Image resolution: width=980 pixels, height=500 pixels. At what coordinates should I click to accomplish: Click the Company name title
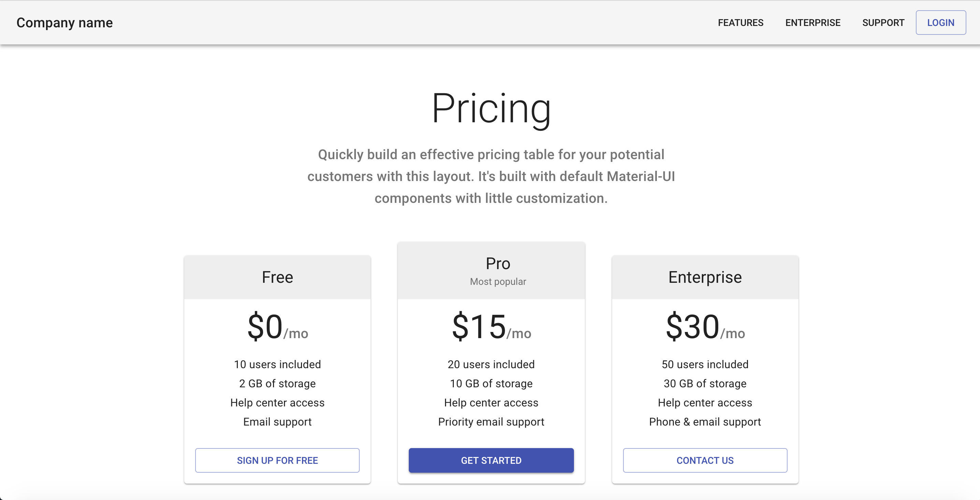coord(65,23)
